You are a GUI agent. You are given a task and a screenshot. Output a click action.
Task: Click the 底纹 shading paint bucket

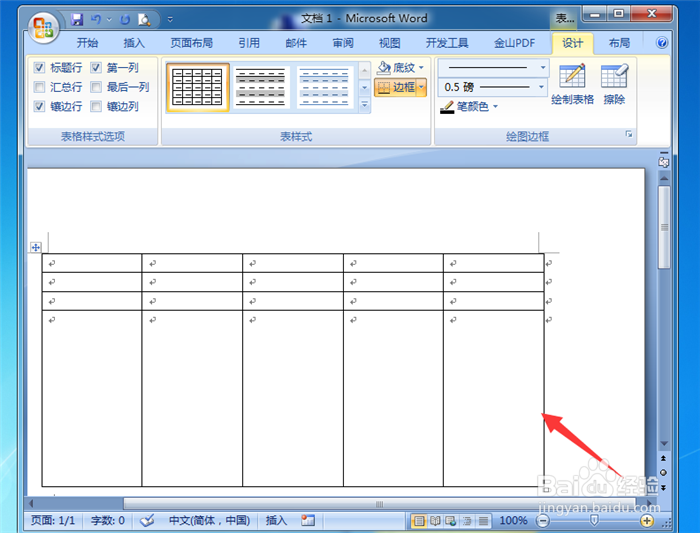tap(383, 68)
